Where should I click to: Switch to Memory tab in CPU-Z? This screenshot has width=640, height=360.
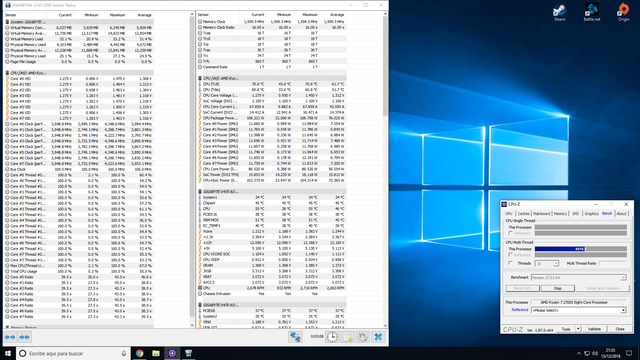pos(560,213)
